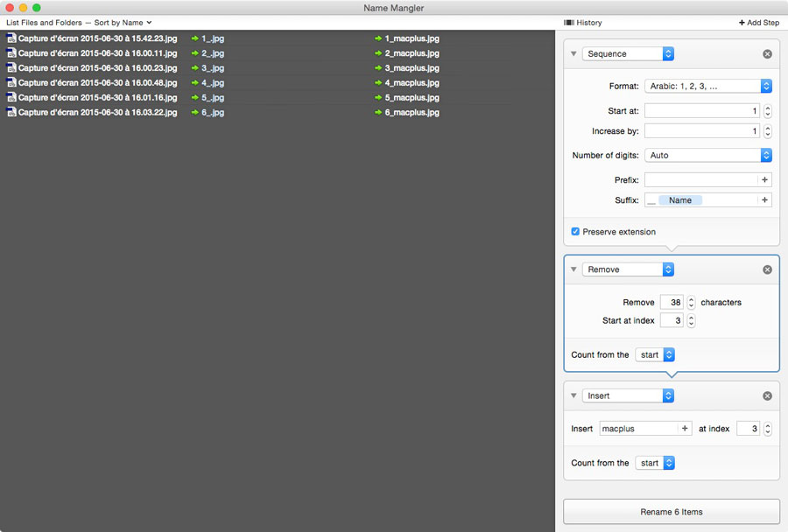This screenshot has width=788, height=532.
Task: Select file Capture d'écran 2015-06-30 à 16.00.23.jpg
Action: pyautogui.click(x=97, y=68)
